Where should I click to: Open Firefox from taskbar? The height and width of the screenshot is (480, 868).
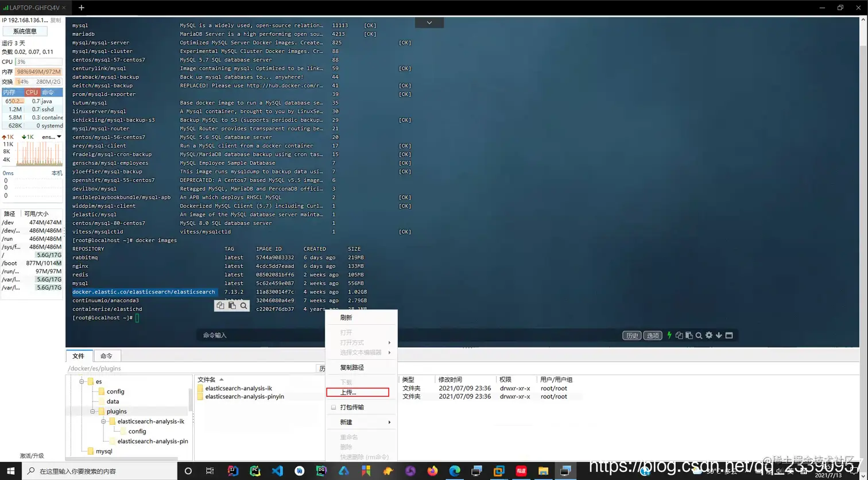point(432,471)
